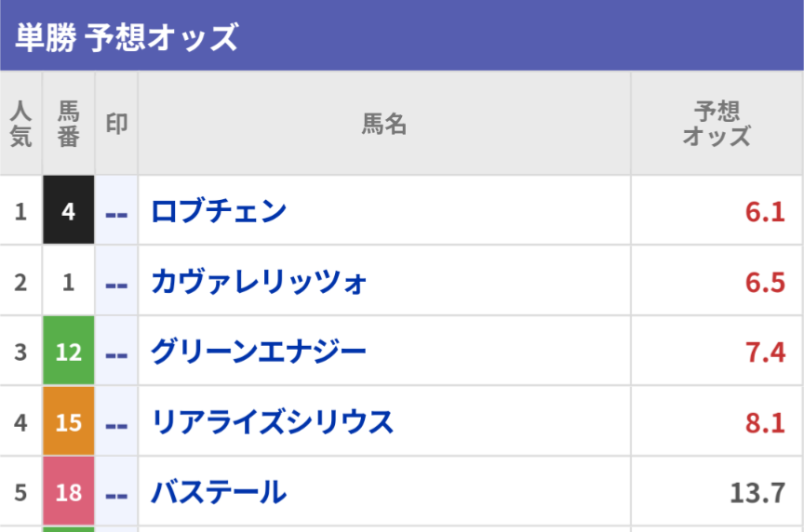Click the pink number 18 badge
804x532 pixels.
(68, 492)
